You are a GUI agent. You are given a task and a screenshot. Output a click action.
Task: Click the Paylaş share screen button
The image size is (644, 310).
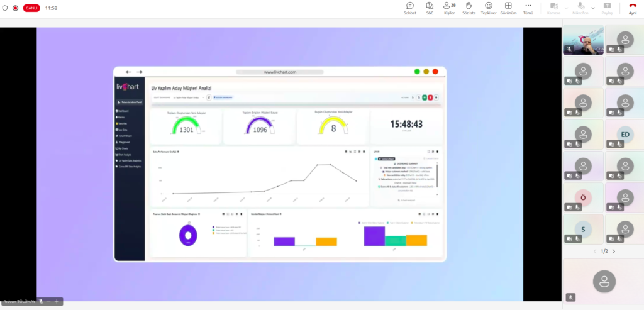(607, 8)
